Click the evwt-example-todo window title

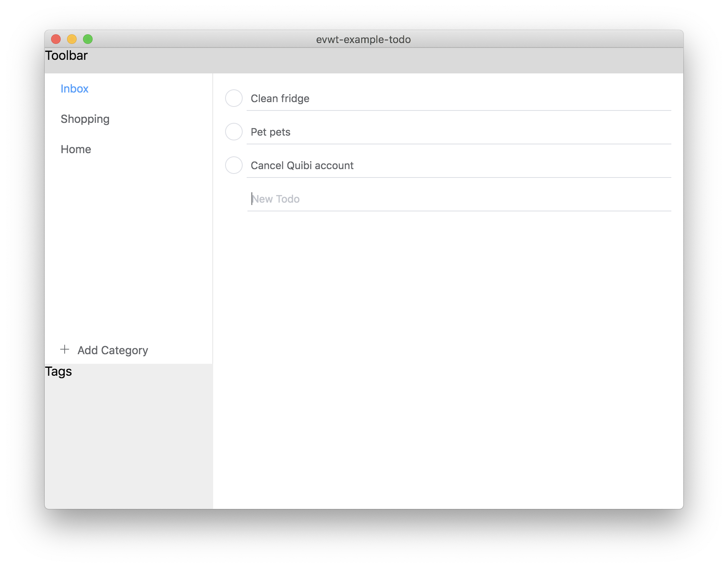pyautogui.click(x=363, y=39)
